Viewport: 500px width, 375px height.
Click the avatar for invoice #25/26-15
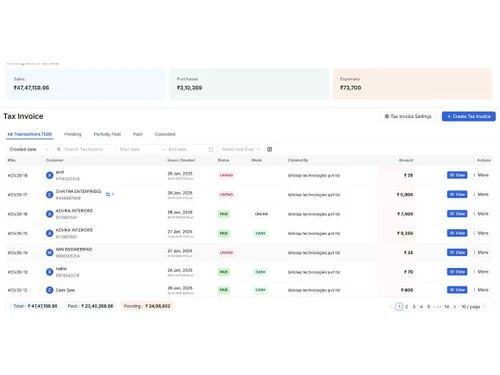coord(50,233)
